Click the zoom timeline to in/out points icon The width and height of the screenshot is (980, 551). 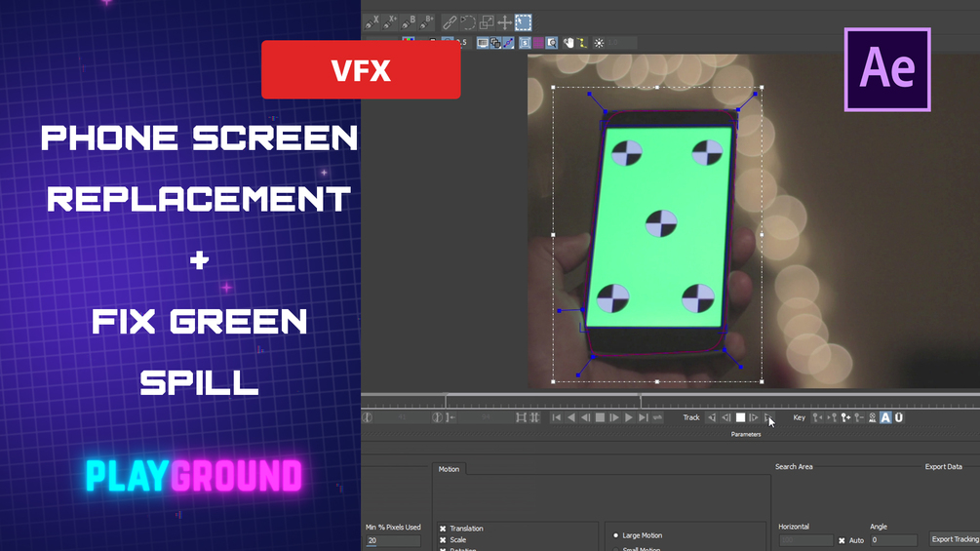pos(522,417)
